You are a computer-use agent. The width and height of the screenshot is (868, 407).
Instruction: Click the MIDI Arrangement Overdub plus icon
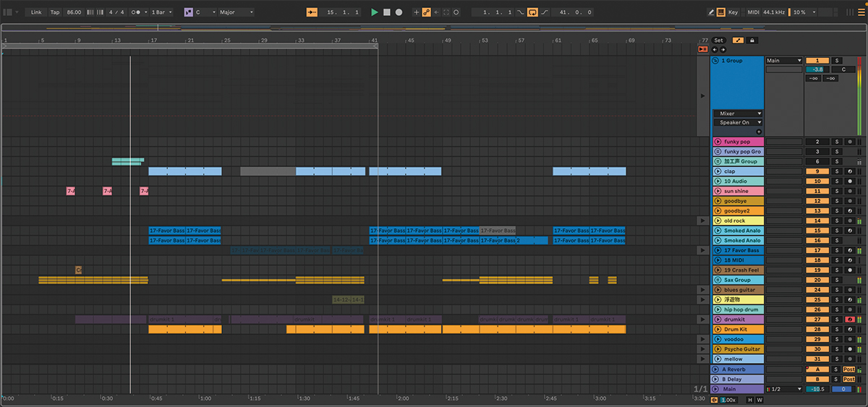click(x=416, y=12)
